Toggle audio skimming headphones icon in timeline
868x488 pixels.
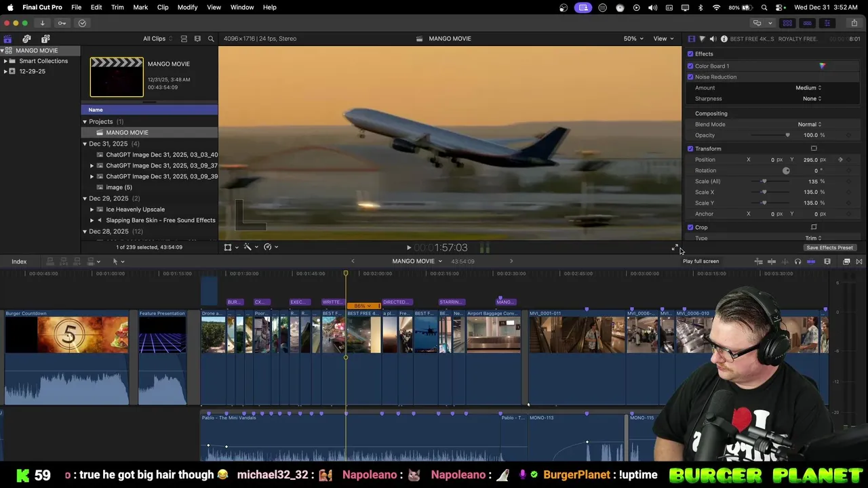point(797,262)
